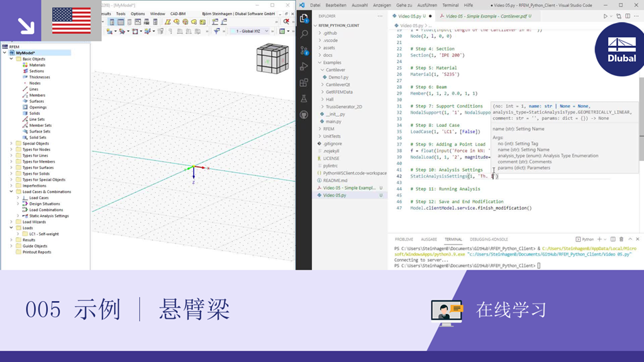
Task: Select LC1 - Self-weight load item
Action: [44, 234]
